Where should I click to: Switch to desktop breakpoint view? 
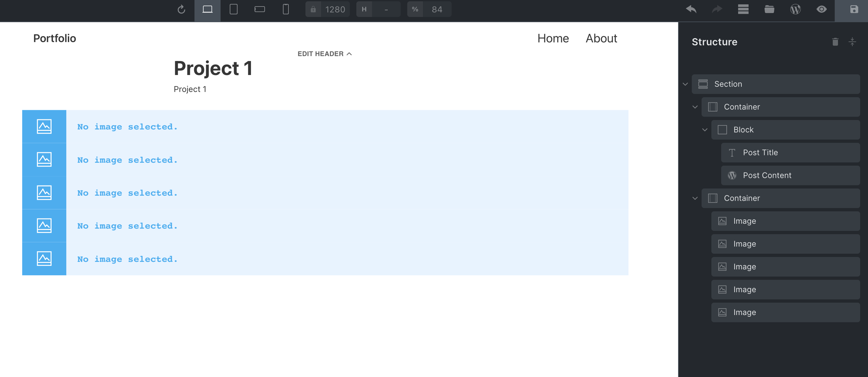207,10
